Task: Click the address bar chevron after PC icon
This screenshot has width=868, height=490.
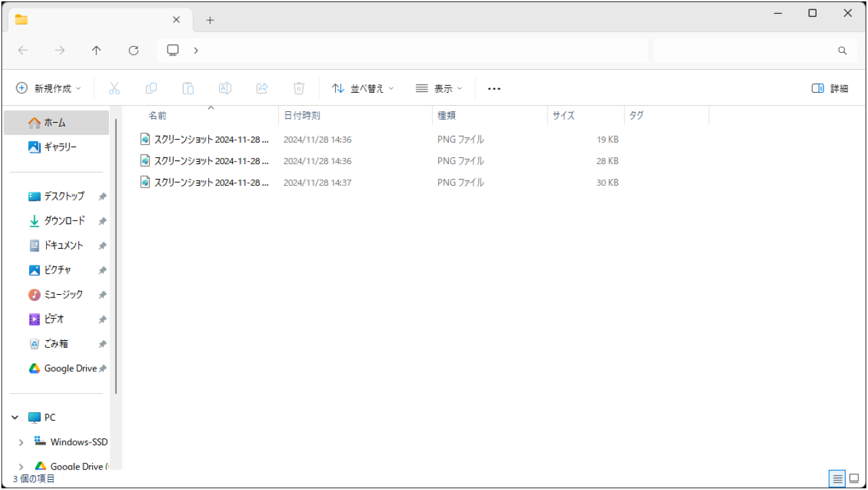Action: click(x=195, y=50)
